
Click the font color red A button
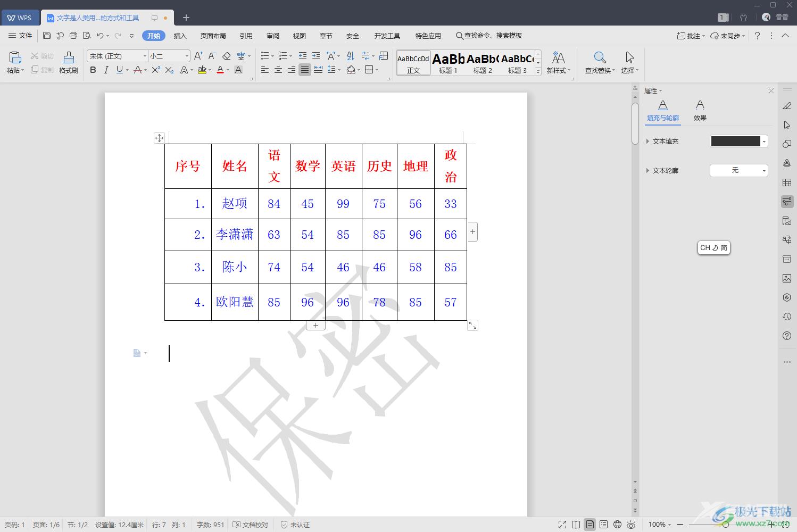coord(220,70)
